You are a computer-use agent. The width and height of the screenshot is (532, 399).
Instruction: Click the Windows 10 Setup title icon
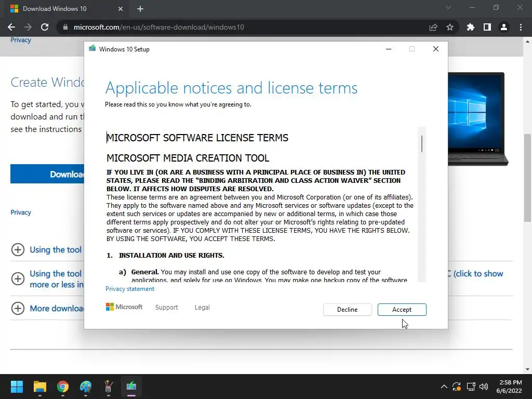pos(92,49)
